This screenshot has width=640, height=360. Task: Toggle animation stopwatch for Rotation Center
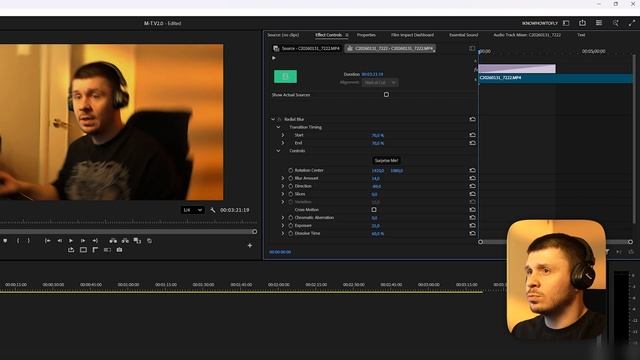[291, 170]
